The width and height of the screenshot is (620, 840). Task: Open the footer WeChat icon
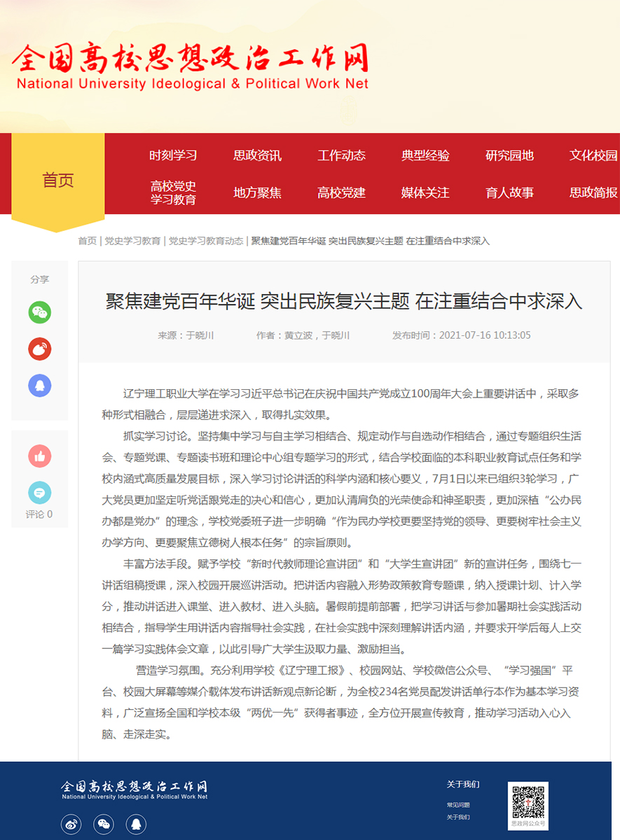[x=104, y=824]
